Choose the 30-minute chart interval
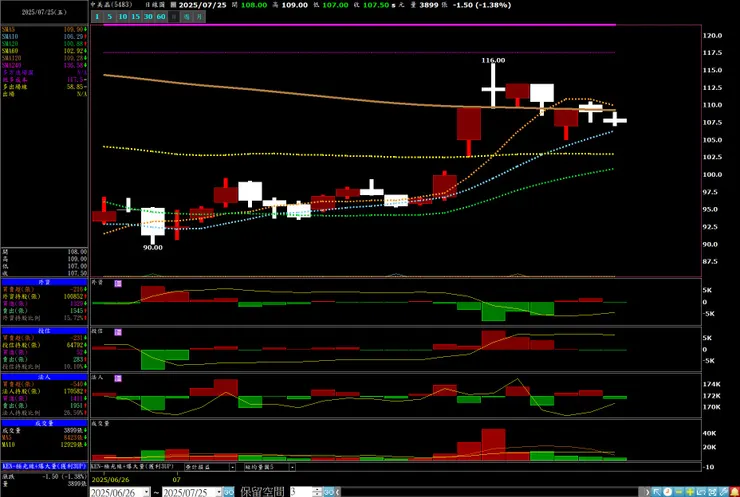This screenshot has width=740, height=497. coord(148,17)
